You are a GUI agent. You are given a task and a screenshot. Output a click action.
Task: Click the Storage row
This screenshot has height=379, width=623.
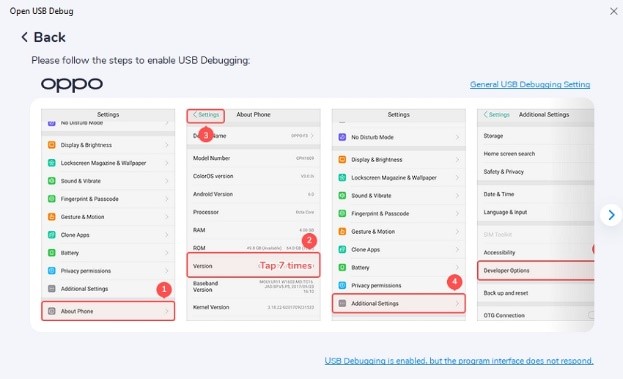click(536, 136)
